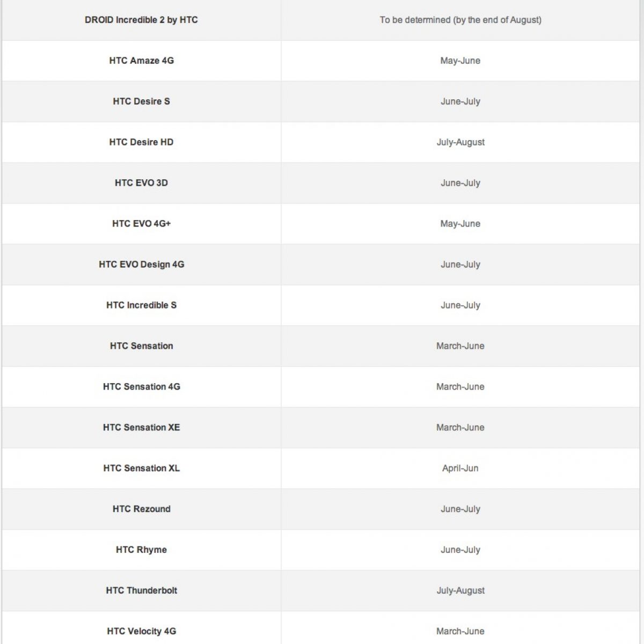
Task: Select the HTC Incredible S device name
Action: (141, 305)
